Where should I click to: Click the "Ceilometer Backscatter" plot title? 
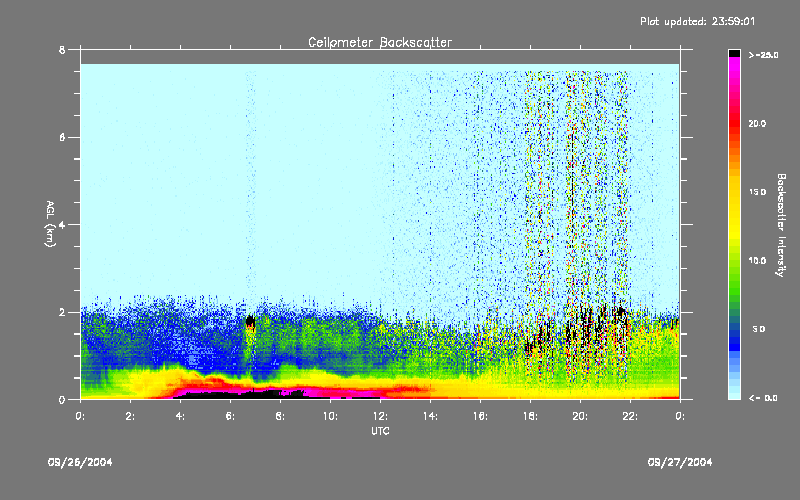(x=380, y=42)
